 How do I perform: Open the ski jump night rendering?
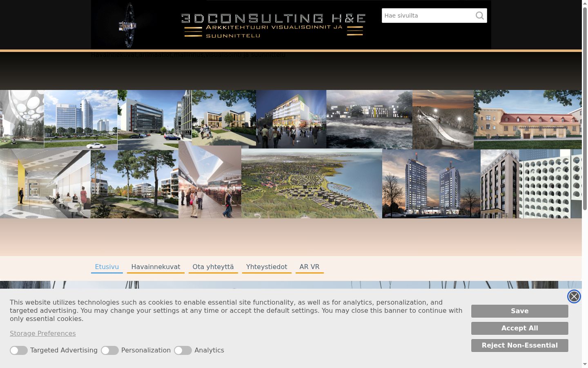coord(443,119)
